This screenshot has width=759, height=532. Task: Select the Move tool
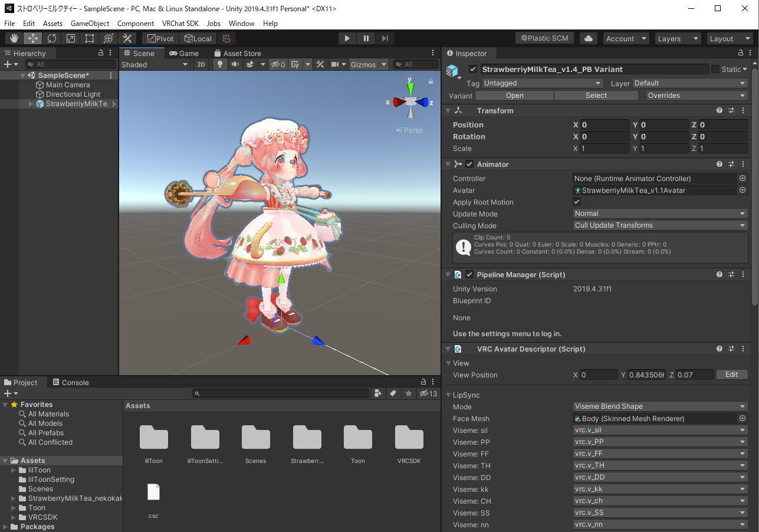(32, 38)
